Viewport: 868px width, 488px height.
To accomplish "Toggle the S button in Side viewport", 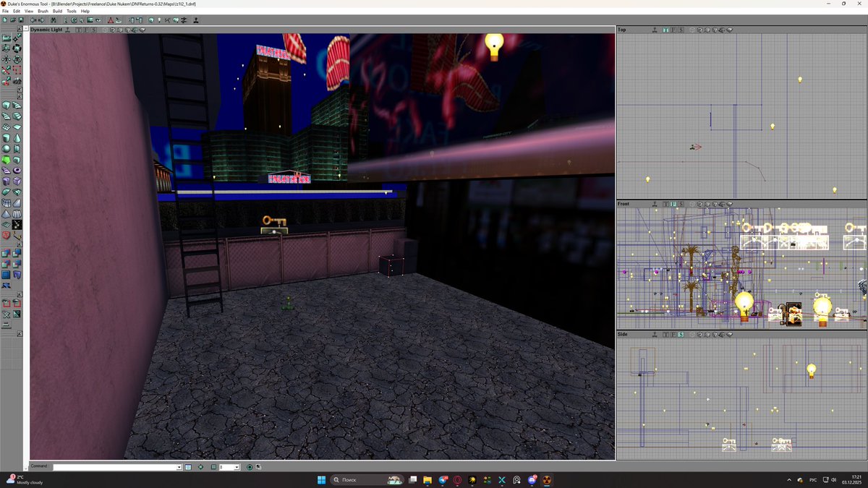I will point(681,335).
